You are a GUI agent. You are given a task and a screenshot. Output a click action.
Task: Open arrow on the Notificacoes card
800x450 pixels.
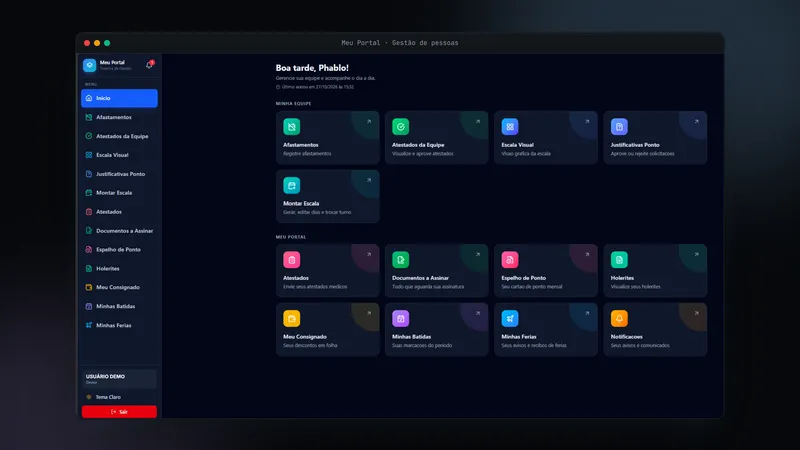[x=696, y=313]
